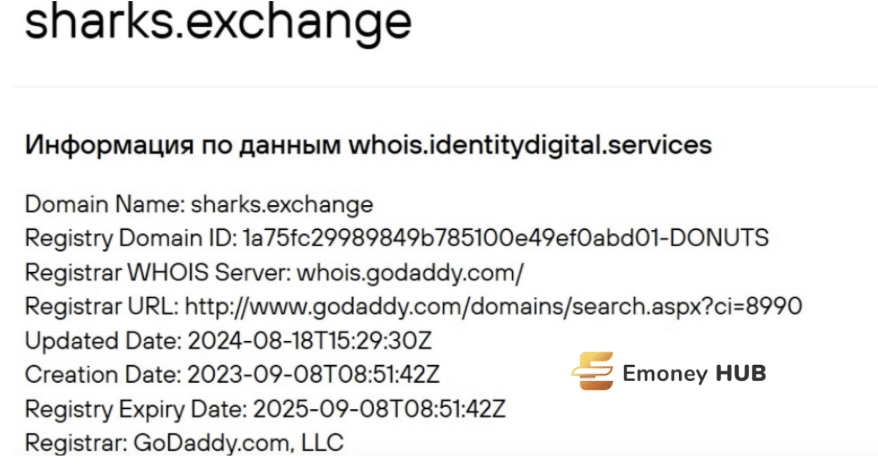Screen dimensions: 878x476
Task: Click the word Информация in heading
Action: pyautogui.click(x=109, y=145)
